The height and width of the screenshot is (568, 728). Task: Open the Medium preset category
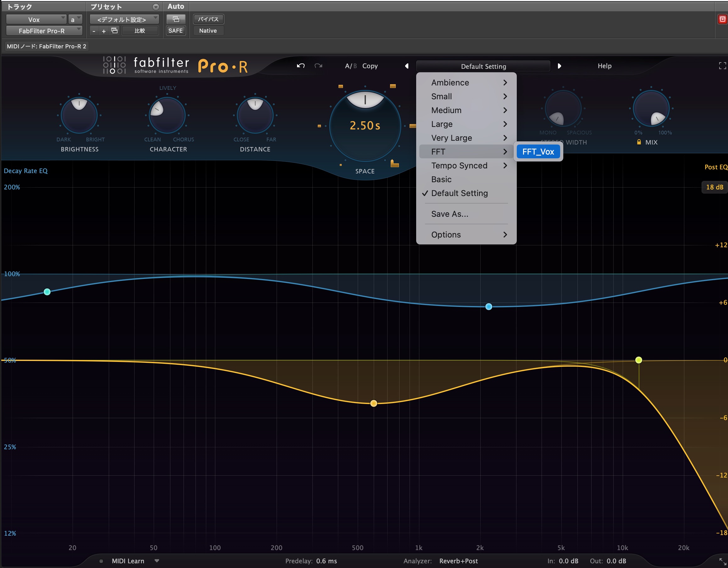(466, 110)
